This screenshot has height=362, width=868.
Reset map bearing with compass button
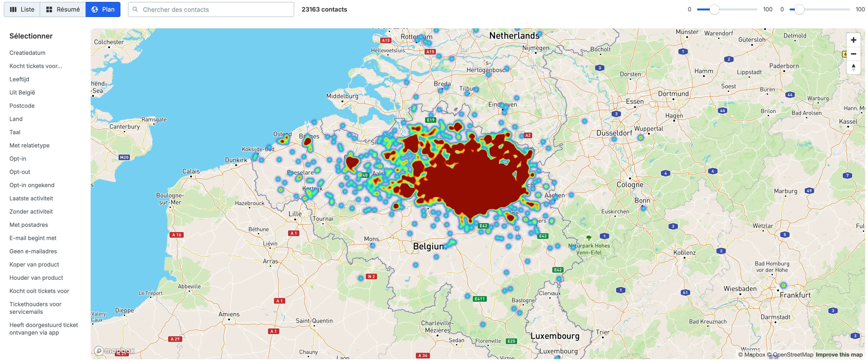pyautogui.click(x=853, y=67)
